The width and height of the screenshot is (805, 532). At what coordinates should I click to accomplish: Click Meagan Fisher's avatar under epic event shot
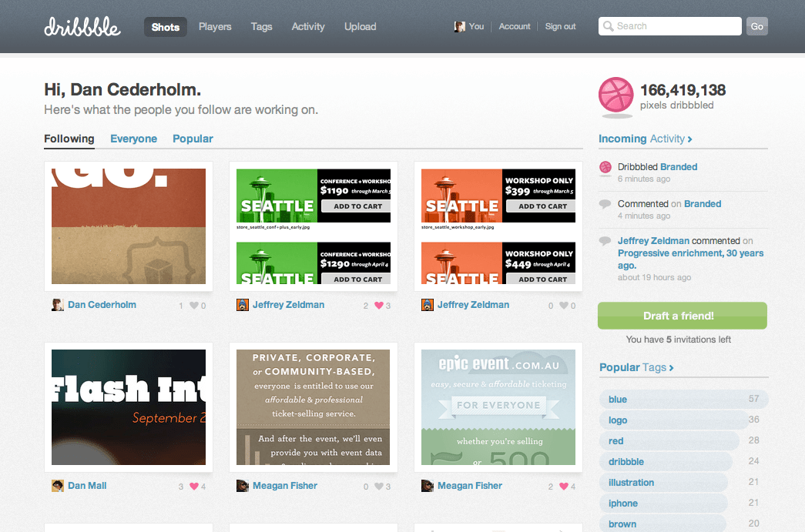tap(427, 486)
